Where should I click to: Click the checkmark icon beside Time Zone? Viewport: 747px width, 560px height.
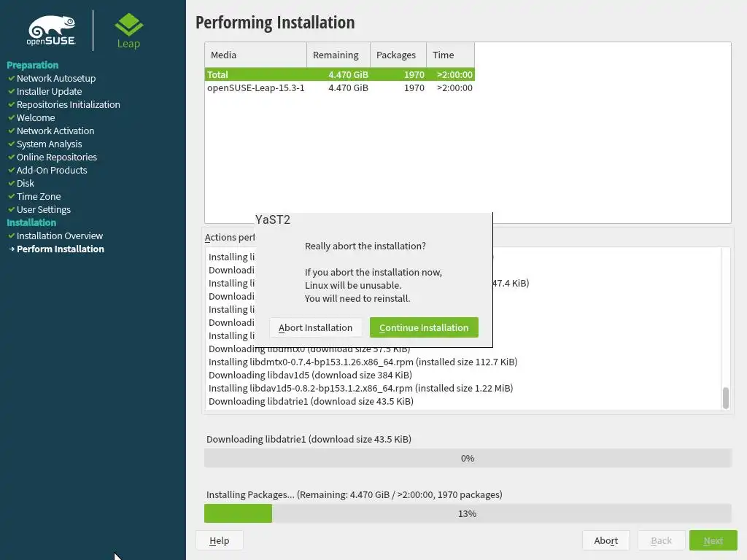(12, 196)
